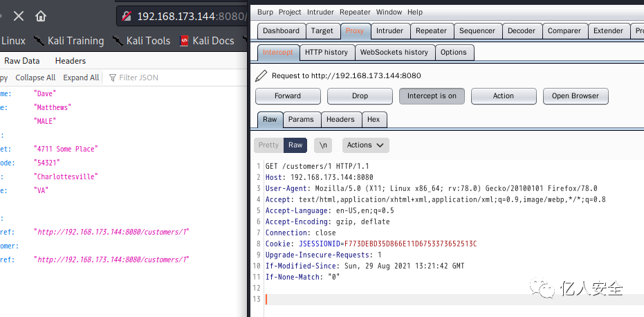Screen dimensions: 644x317
Task: Click the Filter JSON funnel icon
Action: (x=113, y=78)
